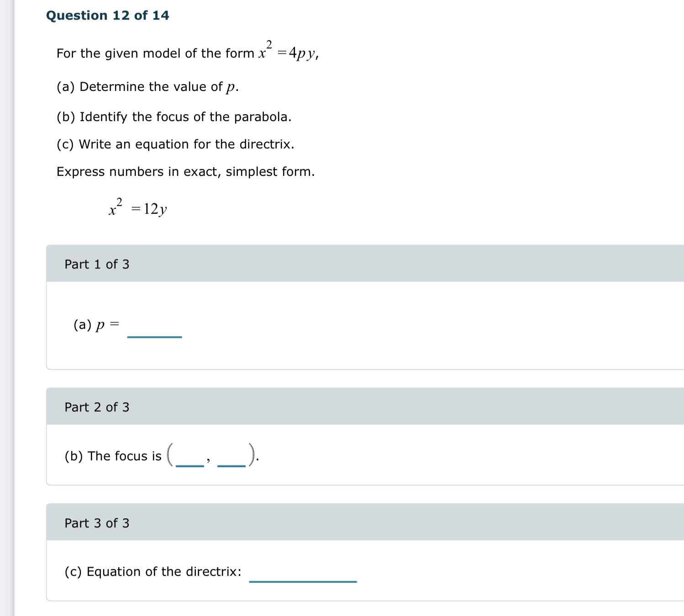The height and width of the screenshot is (616, 684).
Task: Click the label (c) Equation of the directrix
Action: 152,571
